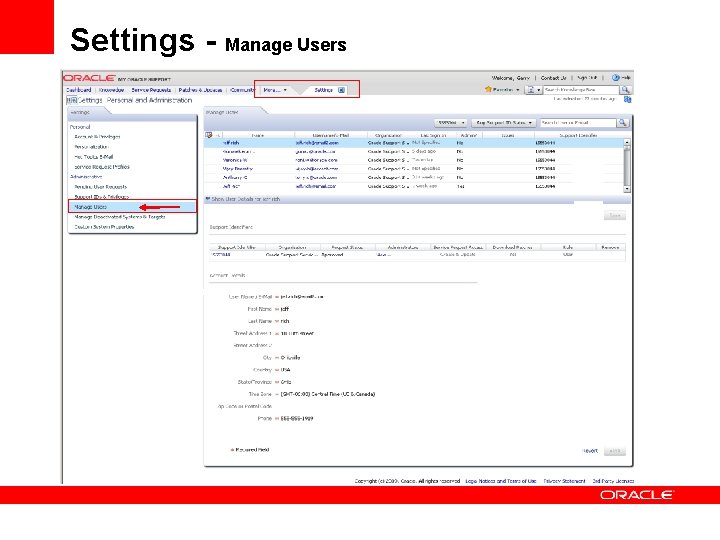Click the refresh icon below the search button

click(628, 99)
